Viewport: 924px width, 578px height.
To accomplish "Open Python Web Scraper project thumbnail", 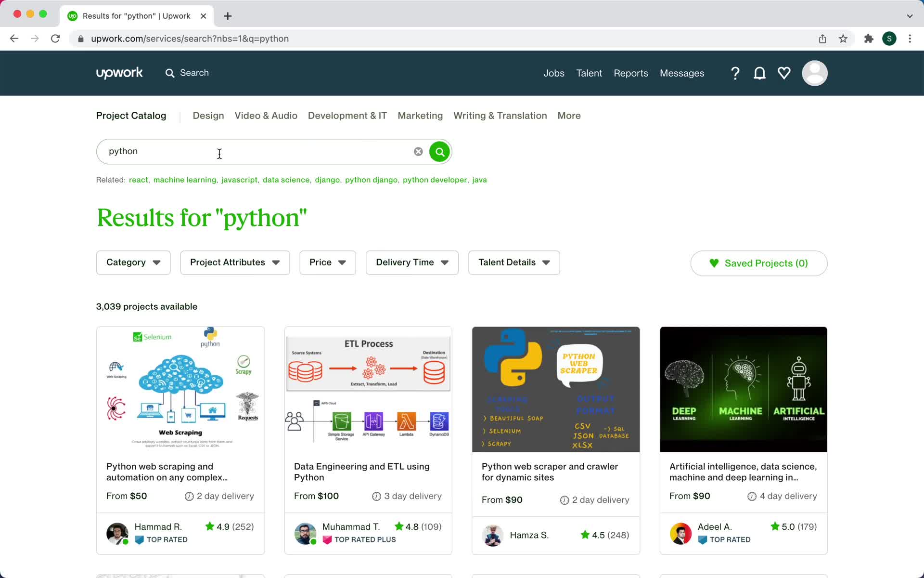I will click(556, 389).
